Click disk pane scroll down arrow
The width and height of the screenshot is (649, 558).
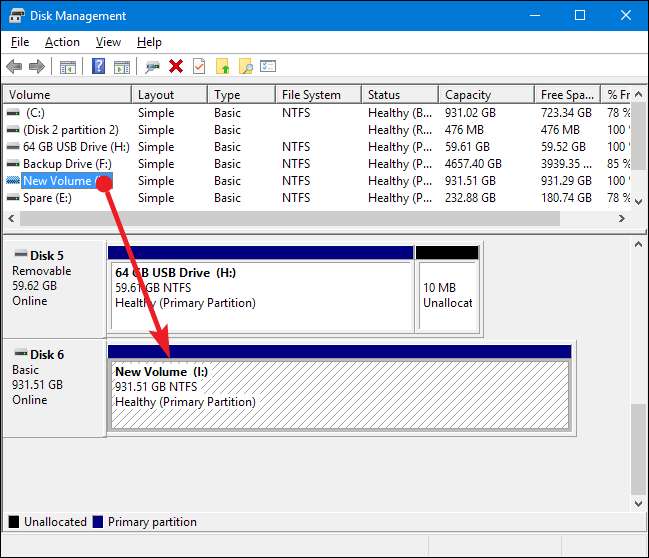(x=638, y=503)
